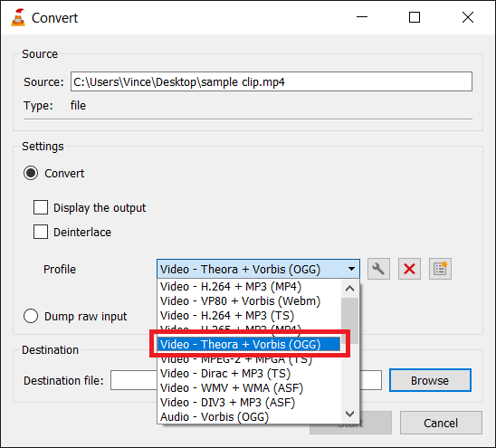The width and height of the screenshot is (496, 448).
Task: Minimize the Convert dialog window
Action: pos(362,17)
